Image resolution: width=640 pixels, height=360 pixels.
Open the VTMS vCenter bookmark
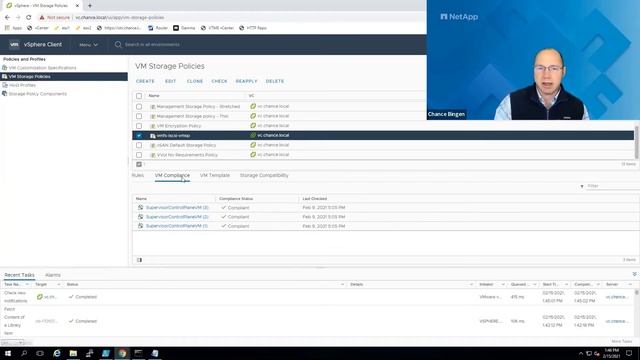(x=217, y=28)
